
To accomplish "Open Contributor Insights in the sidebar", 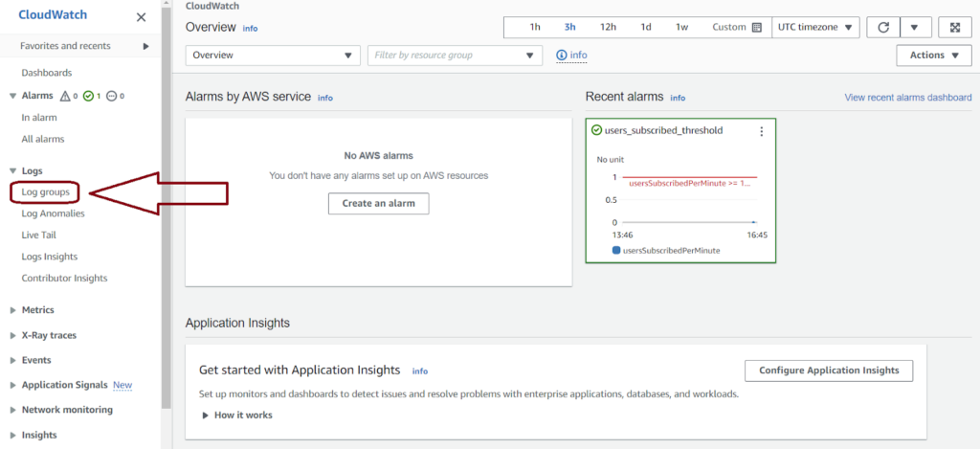I will click(x=64, y=278).
